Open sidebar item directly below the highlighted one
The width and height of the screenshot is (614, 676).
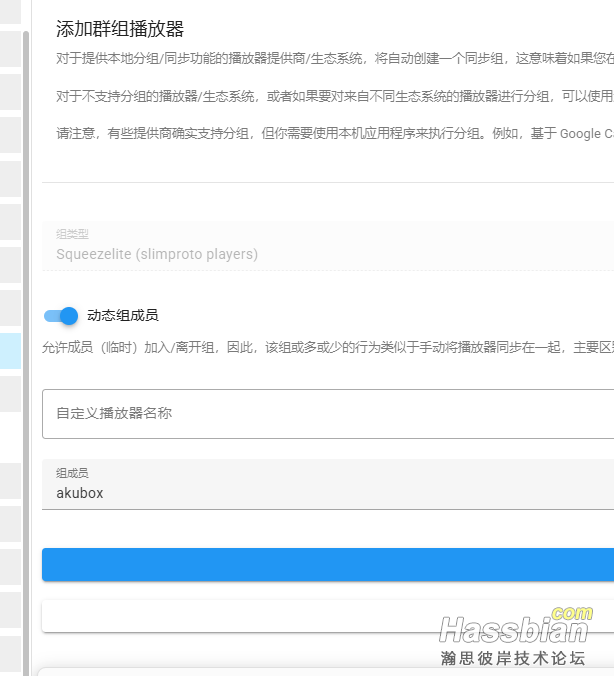point(10,394)
